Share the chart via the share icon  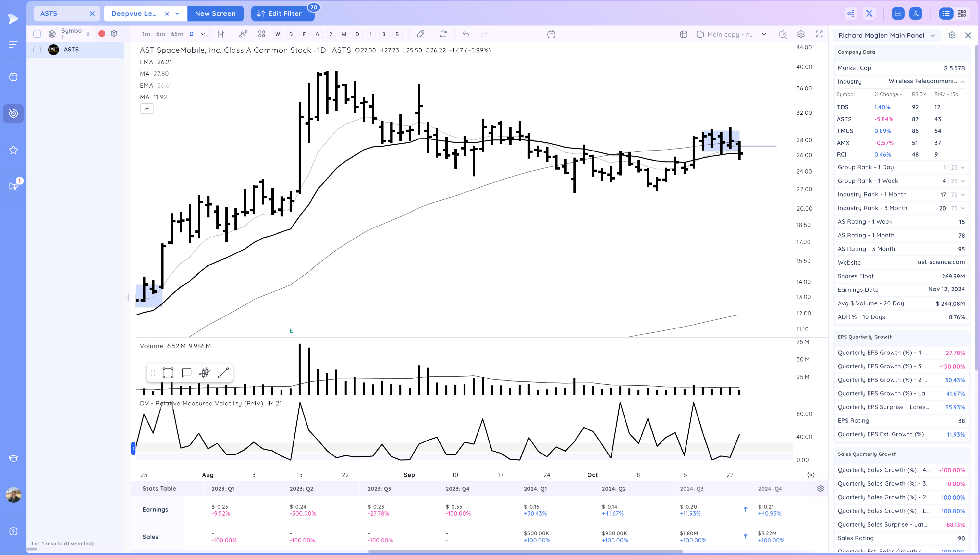click(x=851, y=13)
